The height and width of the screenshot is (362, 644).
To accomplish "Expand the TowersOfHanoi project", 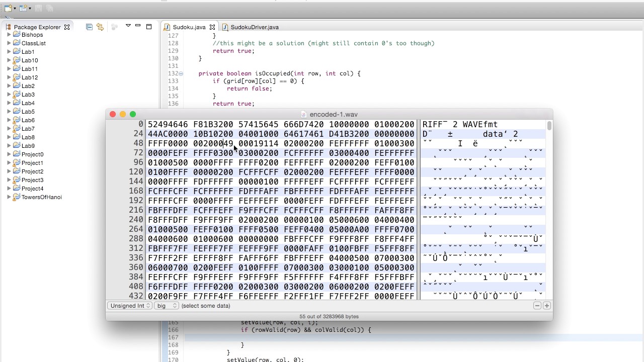I will 9,197.
